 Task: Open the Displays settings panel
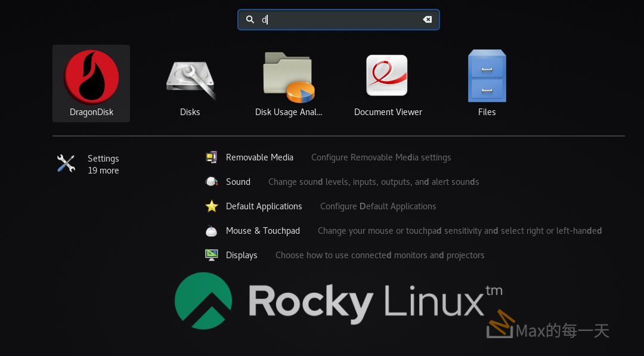click(x=241, y=255)
